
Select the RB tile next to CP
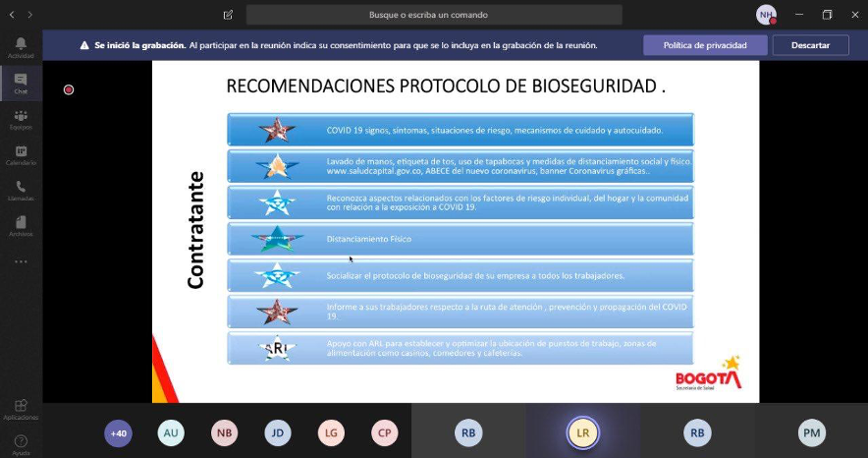click(x=468, y=430)
